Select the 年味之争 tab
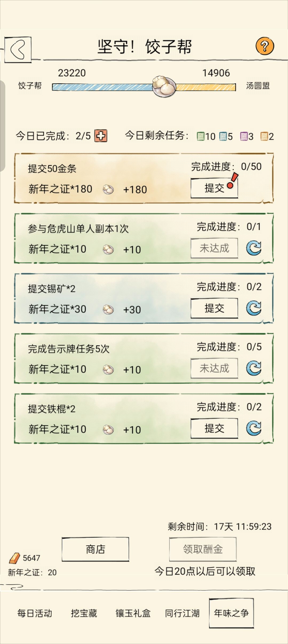This screenshot has height=644, width=288. click(231, 613)
